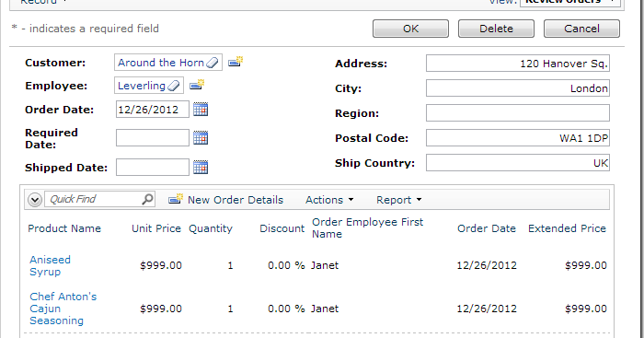Clear Customer value with eraser icon
Viewport: 644px width, 338px height.
[x=213, y=63]
